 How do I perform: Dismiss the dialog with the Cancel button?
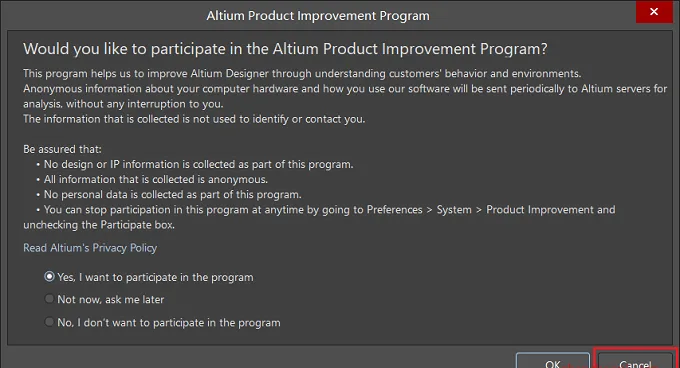click(635, 361)
